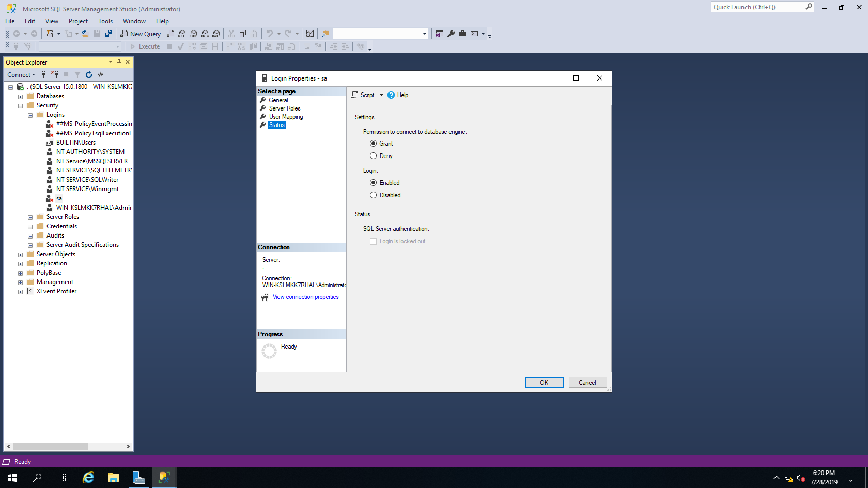Select the Server Roles page

pyautogui.click(x=285, y=108)
